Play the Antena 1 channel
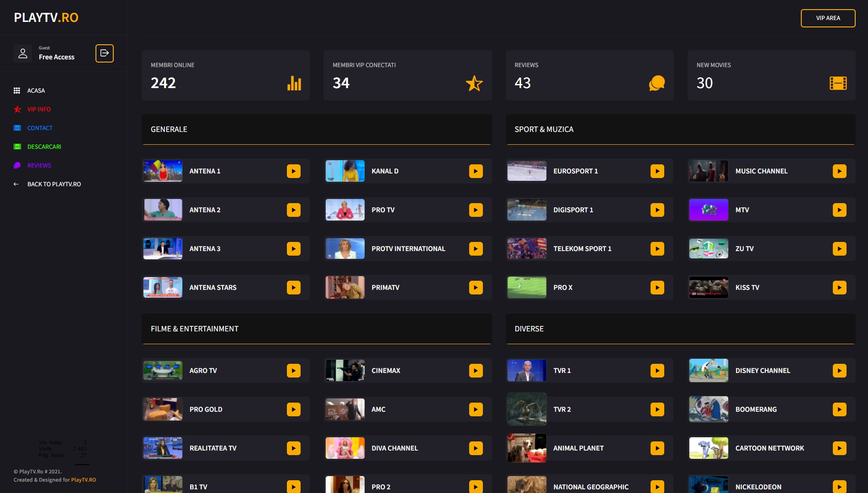 [293, 171]
